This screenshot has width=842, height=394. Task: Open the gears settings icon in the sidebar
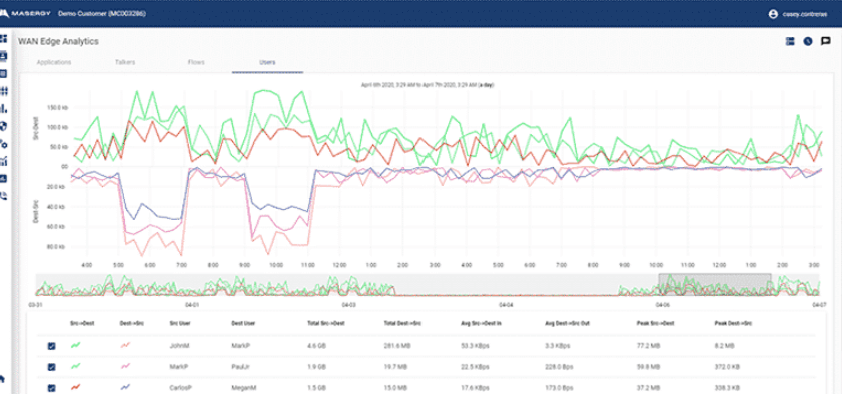pos(3,143)
